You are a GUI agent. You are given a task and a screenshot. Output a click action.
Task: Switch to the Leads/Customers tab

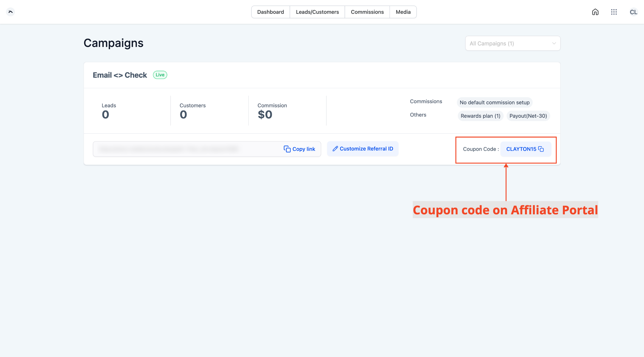(317, 12)
